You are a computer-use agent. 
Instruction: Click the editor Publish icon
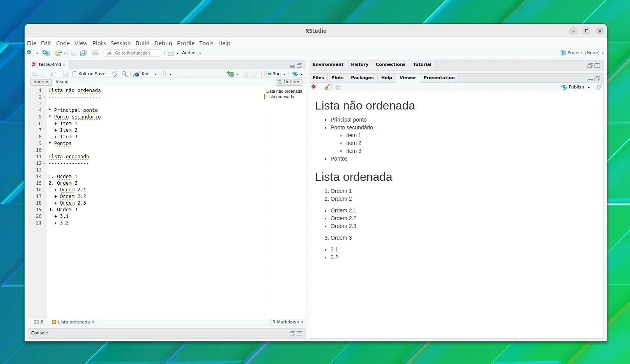pos(295,74)
